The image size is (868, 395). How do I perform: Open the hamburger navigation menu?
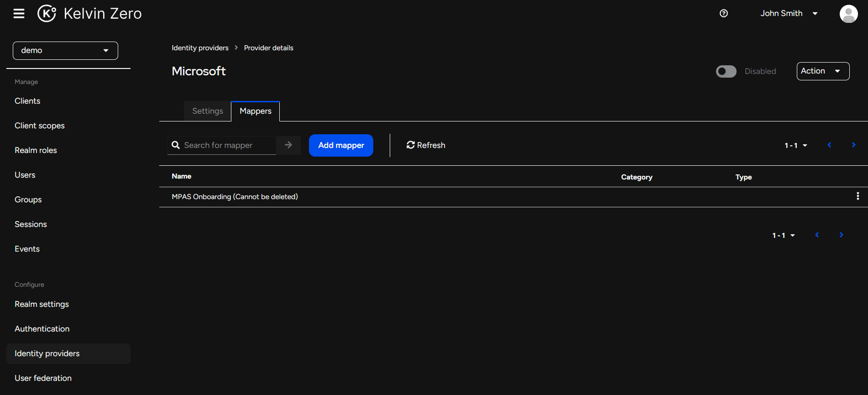(19, 14)
